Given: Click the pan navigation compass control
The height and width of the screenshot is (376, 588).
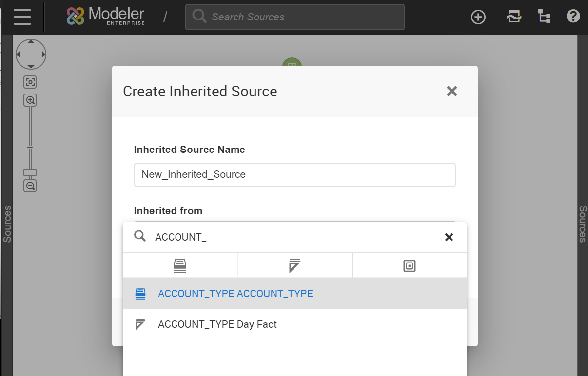Looking at the screenshot, I should (x=31, y=54).
